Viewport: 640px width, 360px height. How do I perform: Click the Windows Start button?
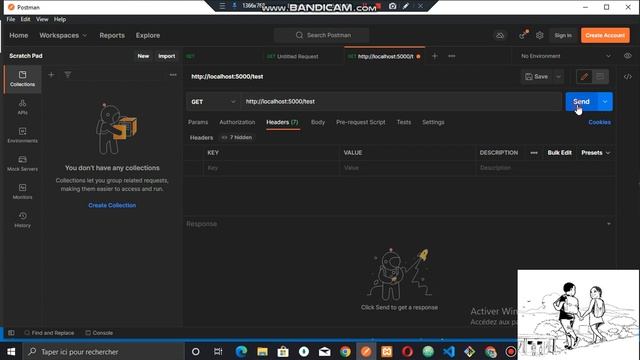click(x=11, y=351)
